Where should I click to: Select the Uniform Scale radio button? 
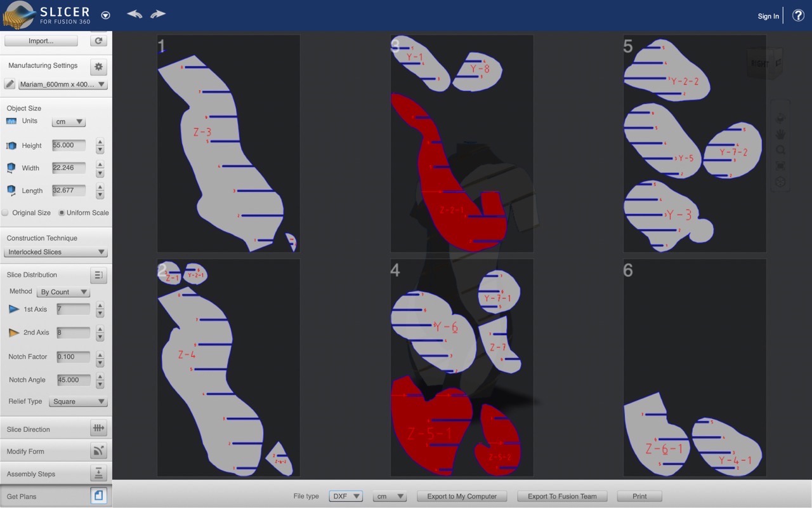coord(62,213)
